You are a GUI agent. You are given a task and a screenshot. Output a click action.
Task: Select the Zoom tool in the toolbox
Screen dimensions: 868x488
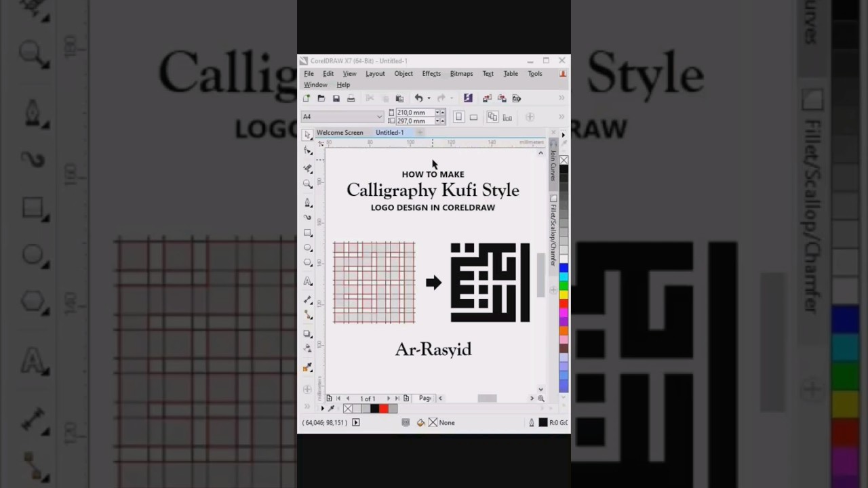[308, 184]
